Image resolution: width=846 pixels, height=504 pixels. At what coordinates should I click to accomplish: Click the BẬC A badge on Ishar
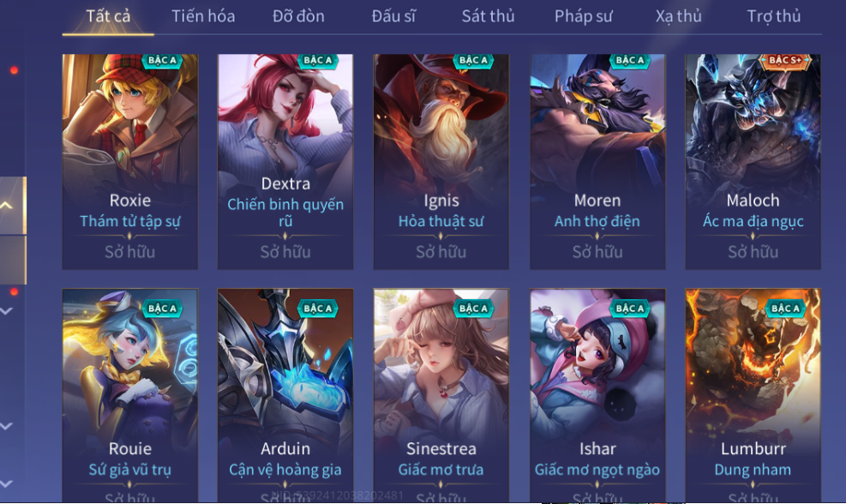(630, 309)
